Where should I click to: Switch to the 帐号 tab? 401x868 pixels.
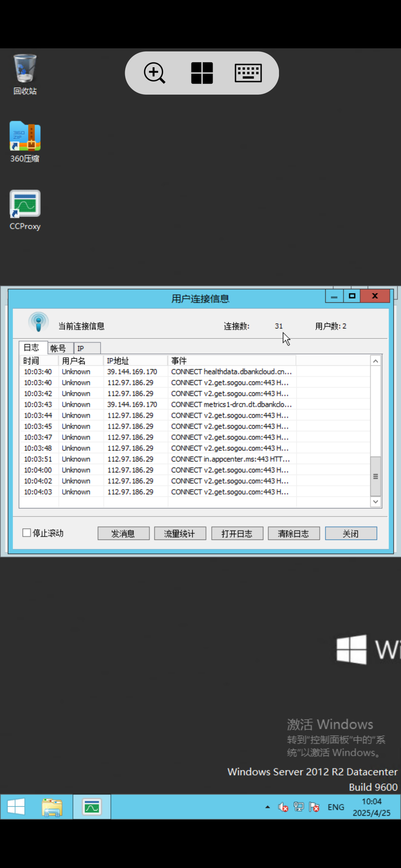pos(59,348)
